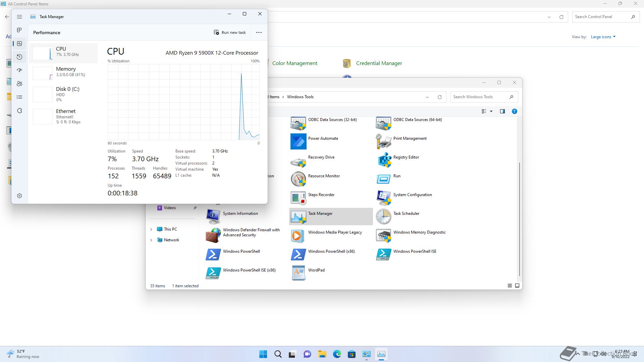Open App history page in Task Manager
This screenshot has width=644, height=362.
point(19,57)
